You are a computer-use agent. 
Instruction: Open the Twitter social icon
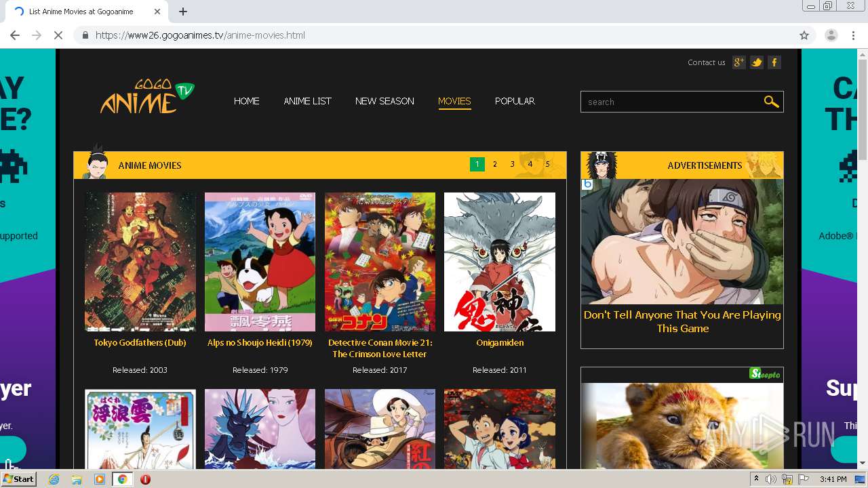click(757, 62)
